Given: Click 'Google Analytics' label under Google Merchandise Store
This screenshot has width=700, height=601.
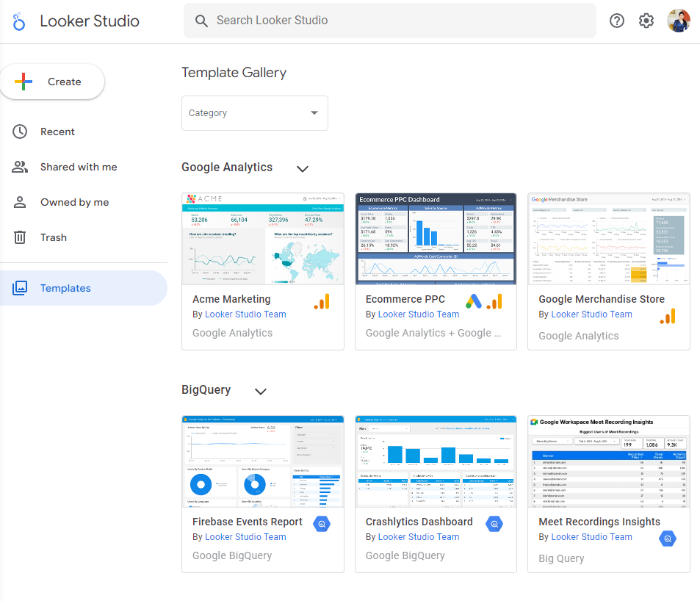Looking at the screenshot, I should click(579, 336).
